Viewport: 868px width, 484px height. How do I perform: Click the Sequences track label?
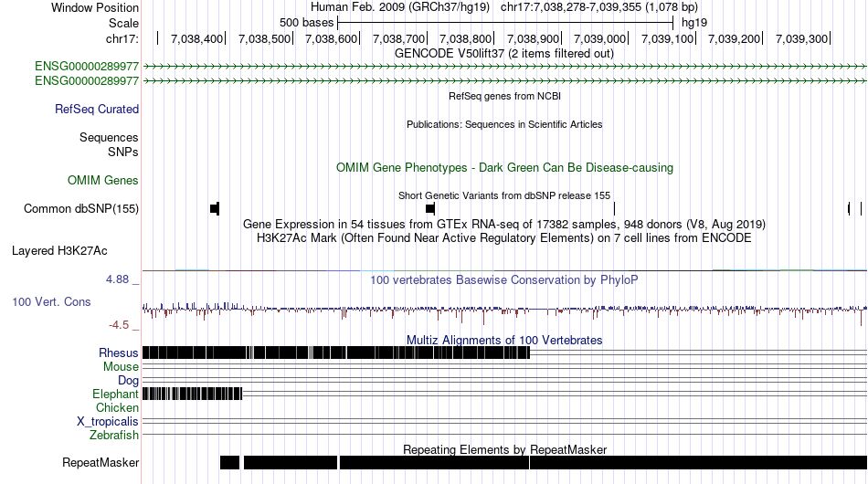[109, 137]
